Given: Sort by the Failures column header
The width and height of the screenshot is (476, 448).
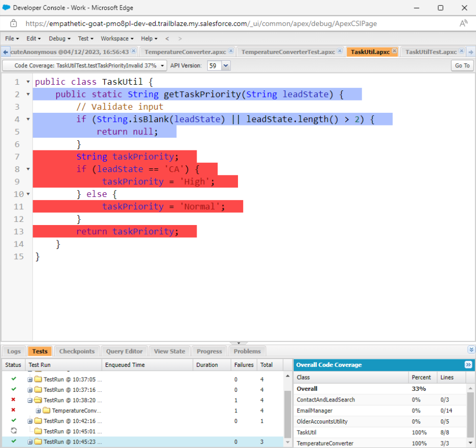Looking at the screenshot, I should tap(244, 365).
